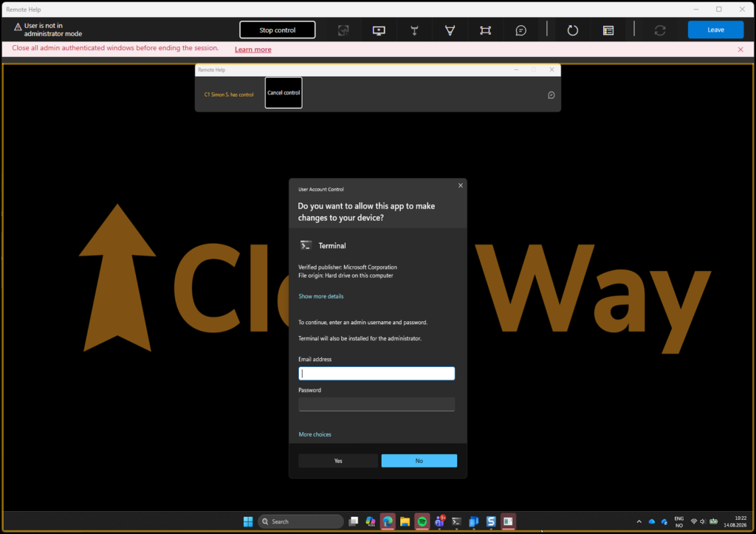Open the Copilot icon on taskbar
This screenshot has width=756, height=534.
point(371,521)
